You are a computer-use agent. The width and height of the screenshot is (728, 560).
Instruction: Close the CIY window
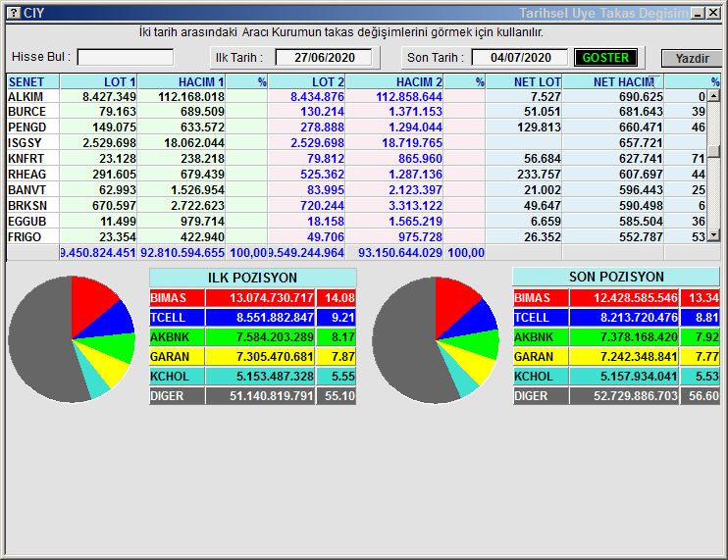(713, 13)
